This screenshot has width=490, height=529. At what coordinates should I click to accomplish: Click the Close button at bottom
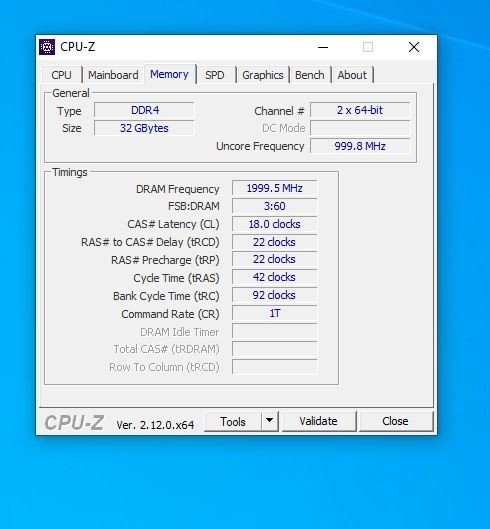(x=395, y=421)
